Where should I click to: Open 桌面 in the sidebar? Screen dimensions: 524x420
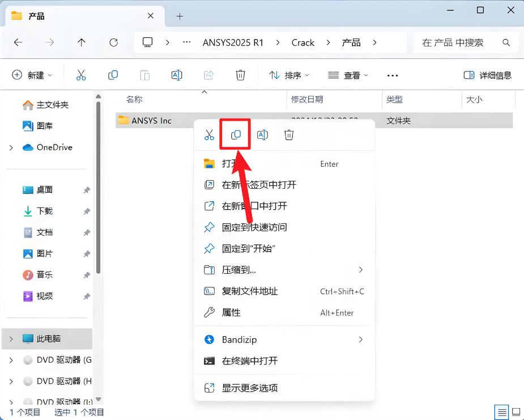tap(38, 190)
